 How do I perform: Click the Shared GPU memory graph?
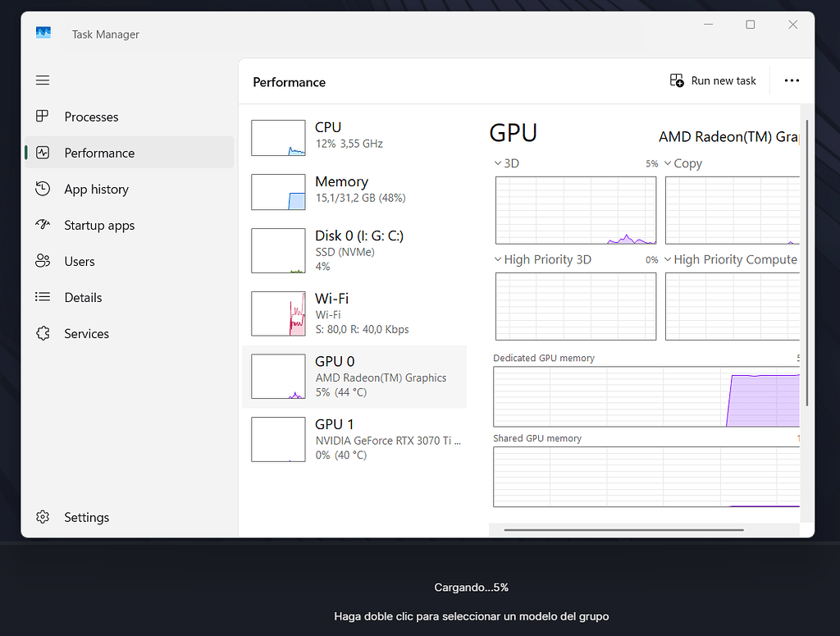[x=646, y=477]
